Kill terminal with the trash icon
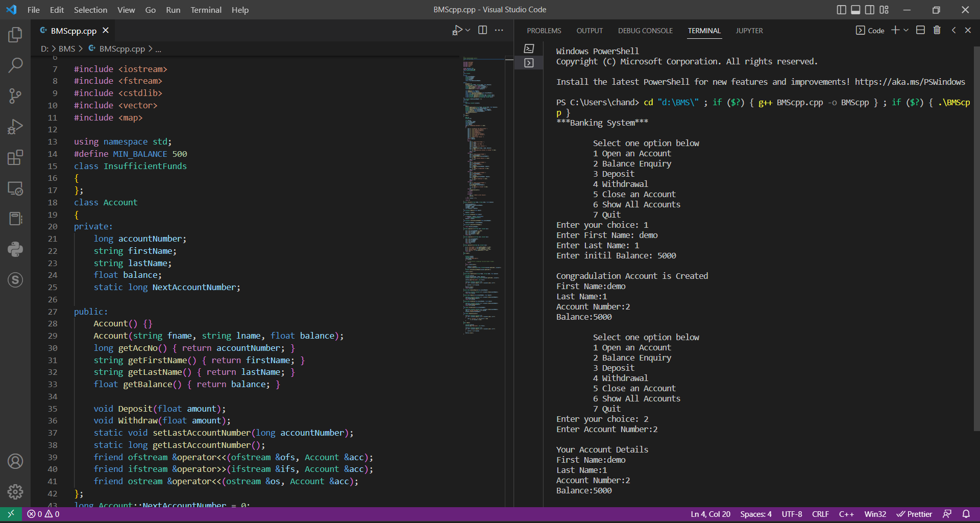The width and height of the screenshot is (980, 523). click(937, 30)
